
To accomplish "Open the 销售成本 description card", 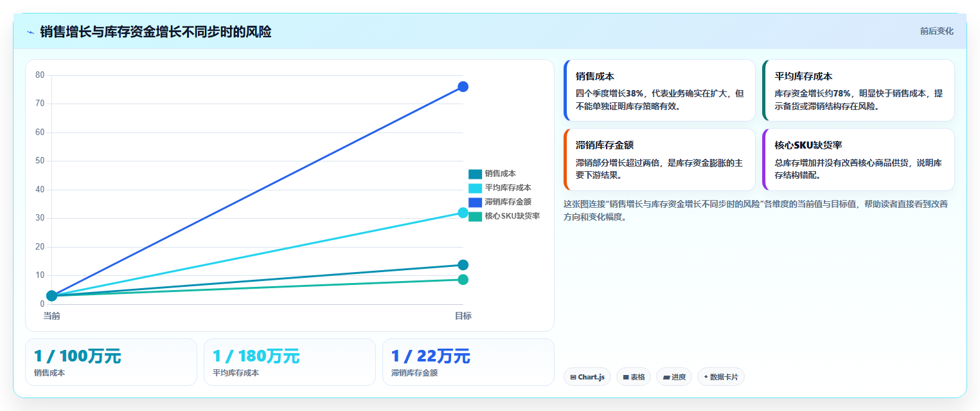I will (659, 91).
